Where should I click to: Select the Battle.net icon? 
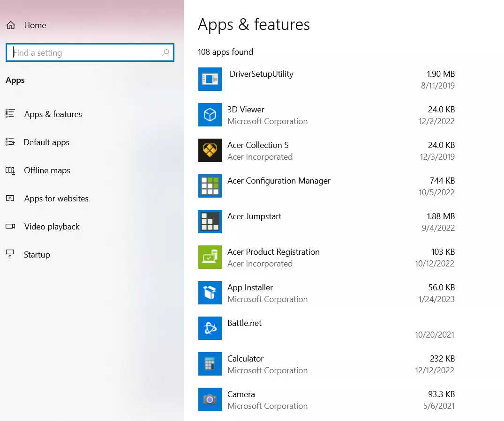tap(210, 328)
